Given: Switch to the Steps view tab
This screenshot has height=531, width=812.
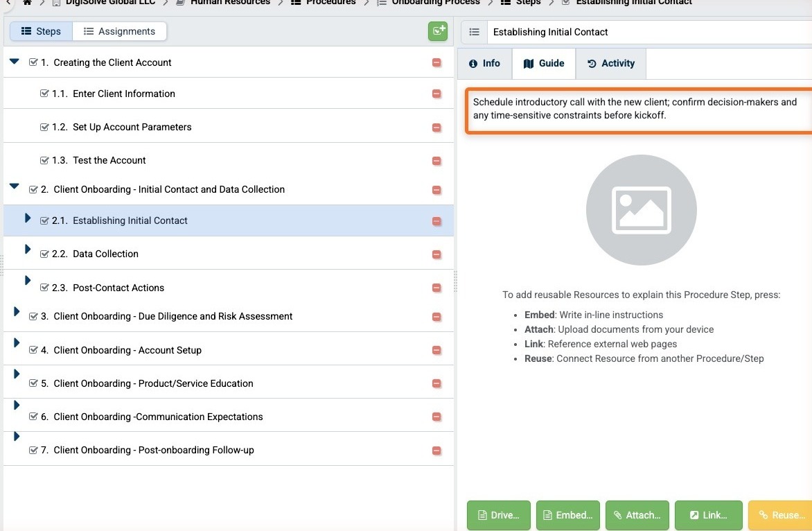Looking at the screenshot, I should tap(42, 31).
